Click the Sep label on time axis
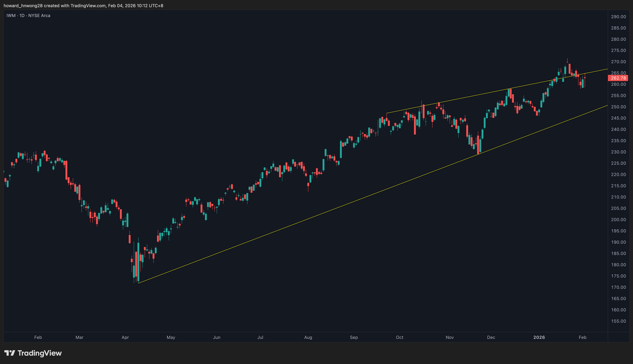The width and height of the screenshot is (633, 364). [354, 337]
